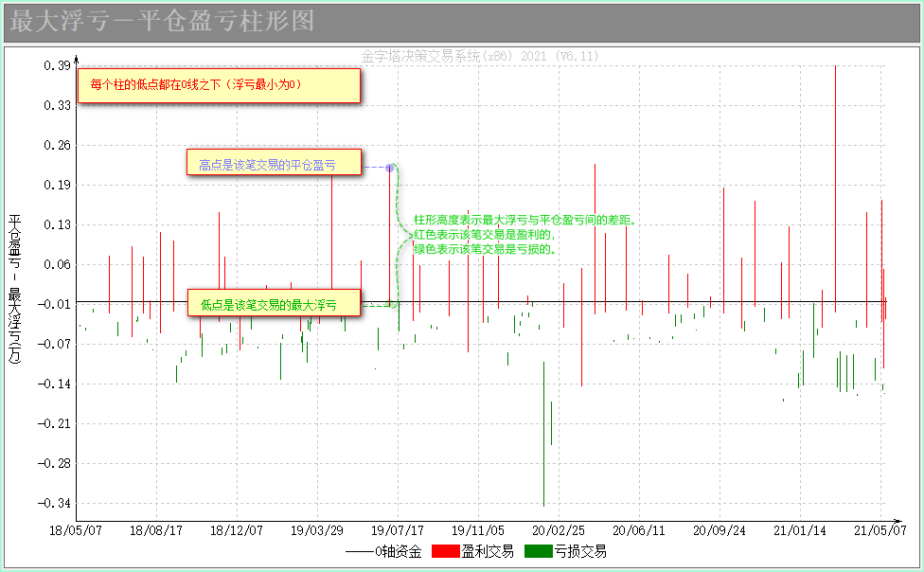The height and width of the screenshot is (572, 924).
Task: Click the vertical y-axis title 平仓盈亏-最大浮亏
Action: pos(15,289)
